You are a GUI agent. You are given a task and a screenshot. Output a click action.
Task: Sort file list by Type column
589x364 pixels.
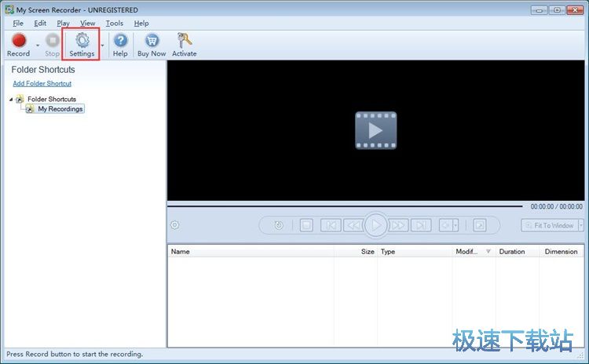(415, 251)
